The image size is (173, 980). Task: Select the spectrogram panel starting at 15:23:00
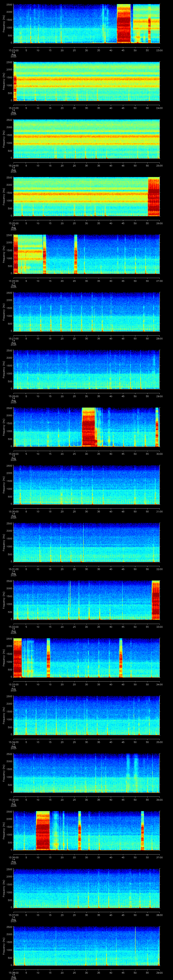coord(86,81)
